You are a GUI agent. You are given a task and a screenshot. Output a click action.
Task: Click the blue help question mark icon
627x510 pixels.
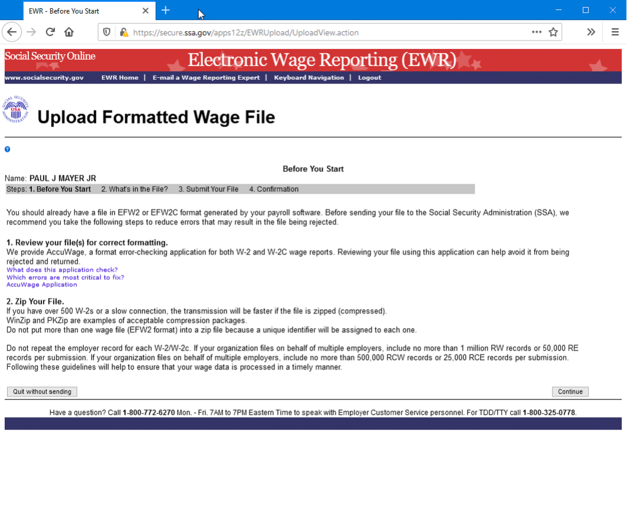pyautogui.click(x=7, y=149)
